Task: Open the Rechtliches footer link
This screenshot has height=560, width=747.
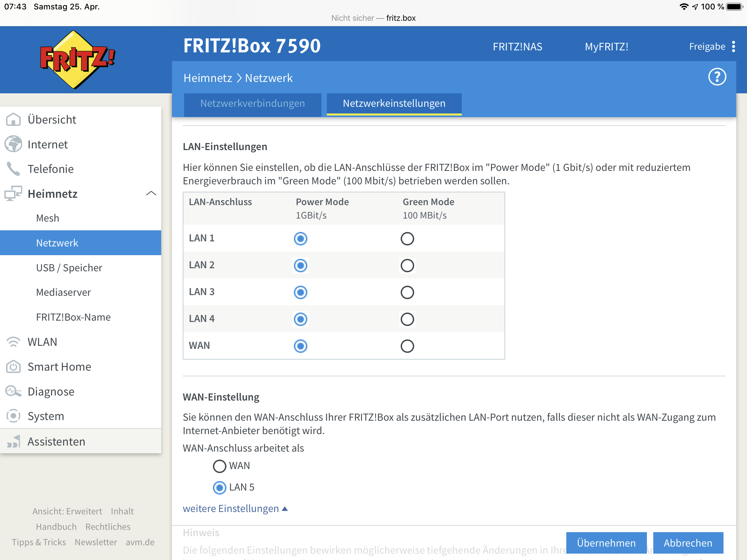Action: click(x=108, y=526)
